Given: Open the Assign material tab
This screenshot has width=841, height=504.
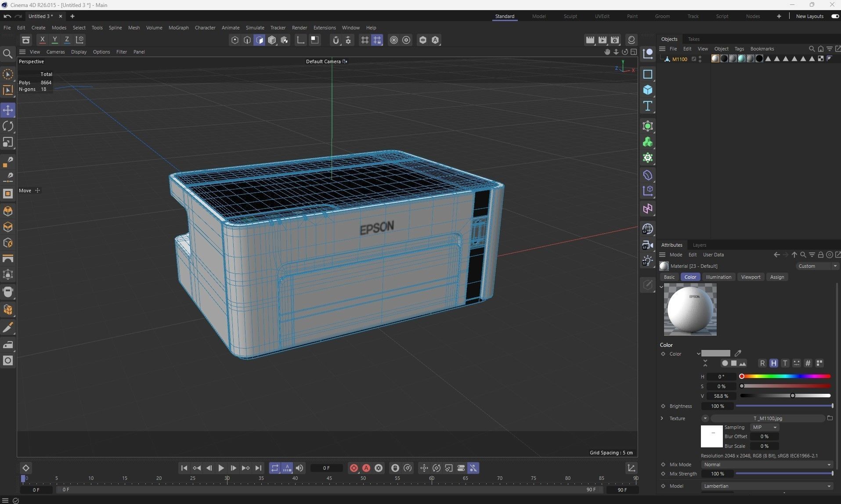Looking at the screenshot, I should (777, 277).
